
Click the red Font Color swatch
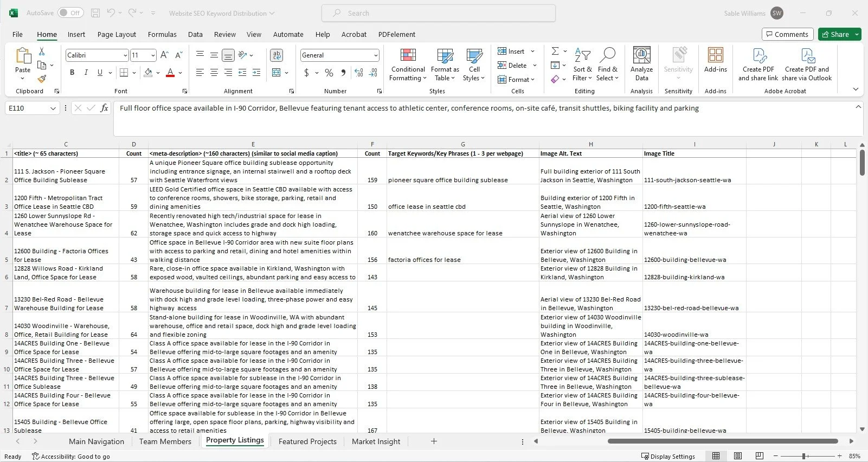(170, 73)
